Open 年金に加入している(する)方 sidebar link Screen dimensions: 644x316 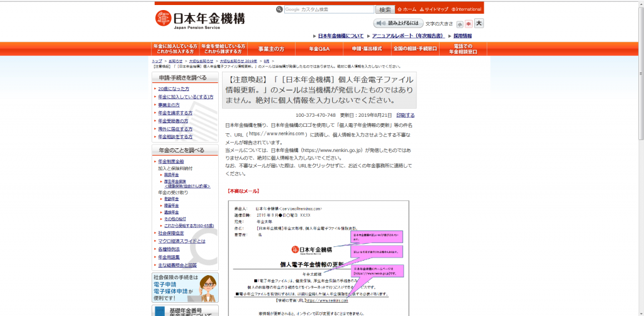coord(186,97)
